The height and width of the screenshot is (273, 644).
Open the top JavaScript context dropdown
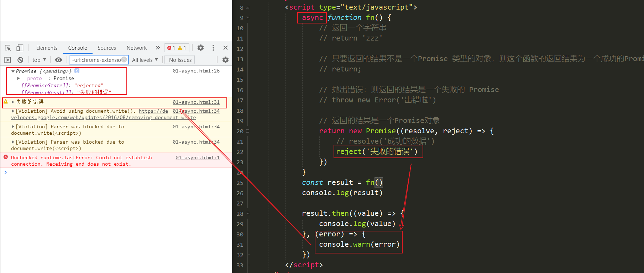point(39,60)
